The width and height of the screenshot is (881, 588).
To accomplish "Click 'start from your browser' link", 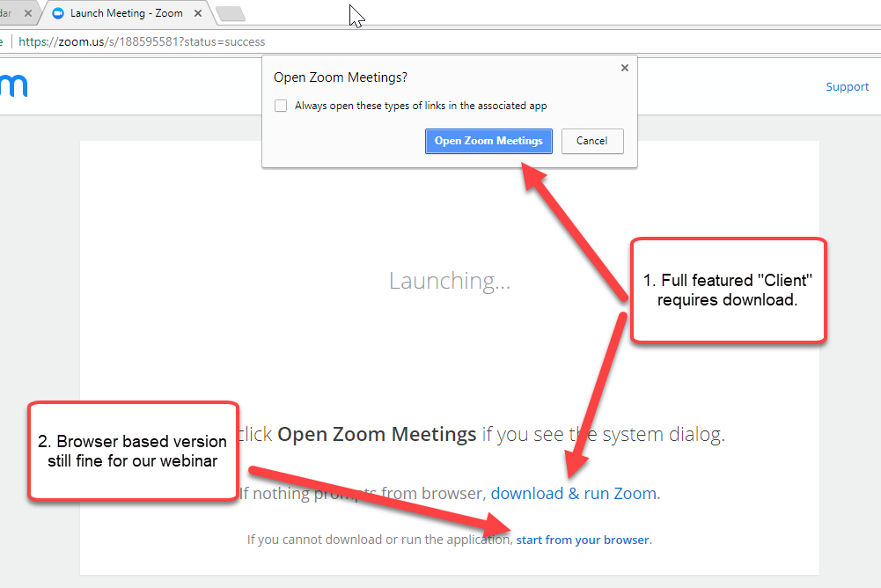I will (x=583, y=540).
